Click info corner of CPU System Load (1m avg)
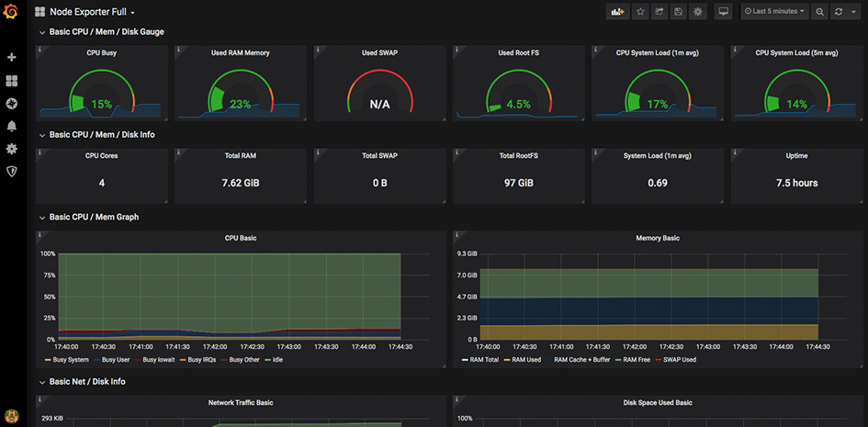The image size is (868, 427). pos(595,50)
